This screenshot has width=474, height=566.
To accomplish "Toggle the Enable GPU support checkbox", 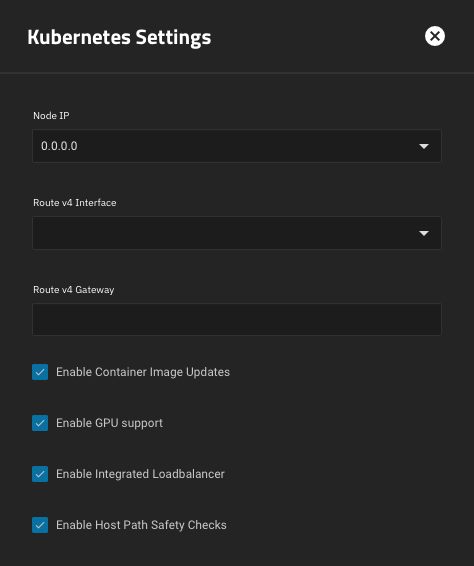I will tap(40, 423).
